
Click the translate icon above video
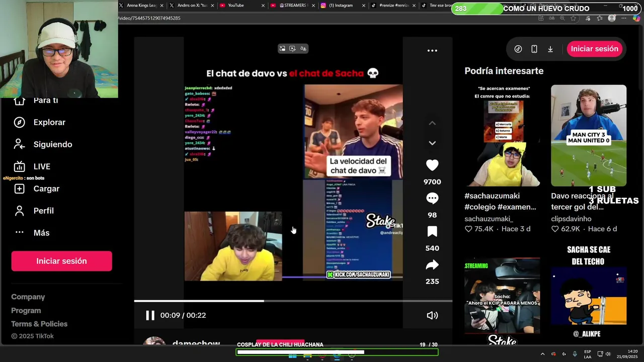click(303, 49)
